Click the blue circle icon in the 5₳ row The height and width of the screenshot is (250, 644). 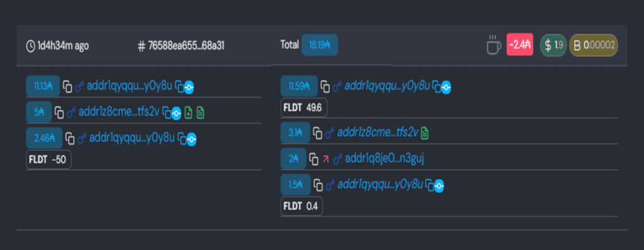(176, 112)
